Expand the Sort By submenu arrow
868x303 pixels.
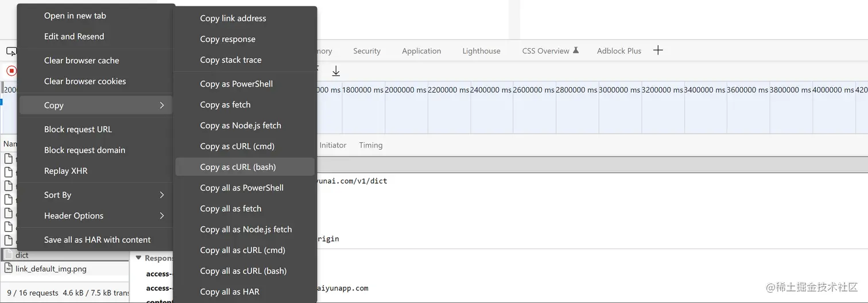(162, 195)
